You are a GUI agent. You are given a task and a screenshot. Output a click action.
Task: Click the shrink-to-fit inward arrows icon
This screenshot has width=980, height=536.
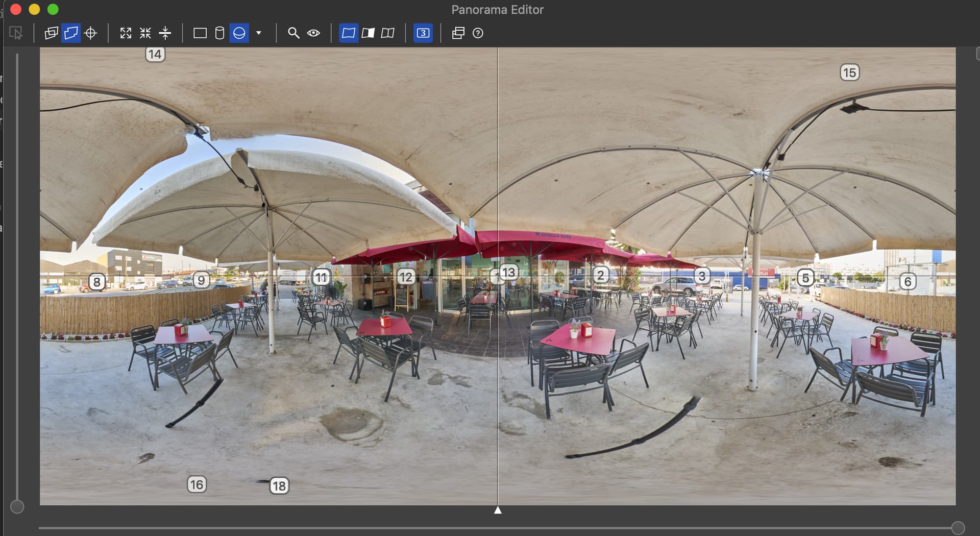pos(145,33)
